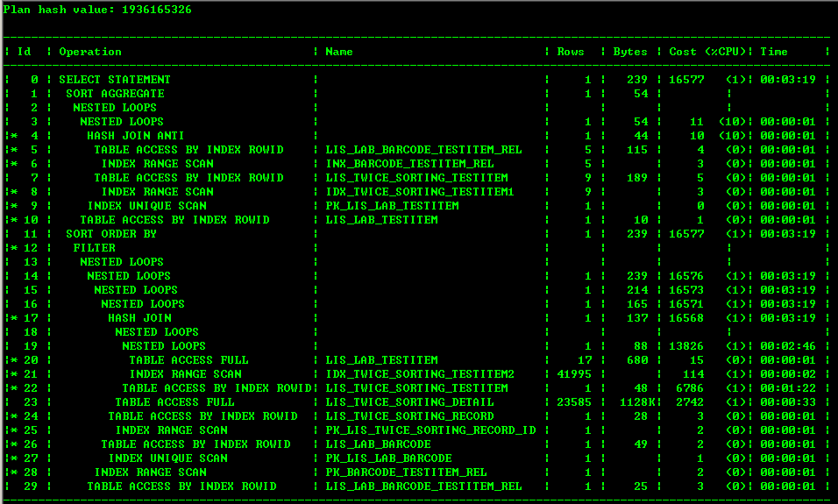
Task: Select the 00:02:46 time value
Action: coord(788,346)
